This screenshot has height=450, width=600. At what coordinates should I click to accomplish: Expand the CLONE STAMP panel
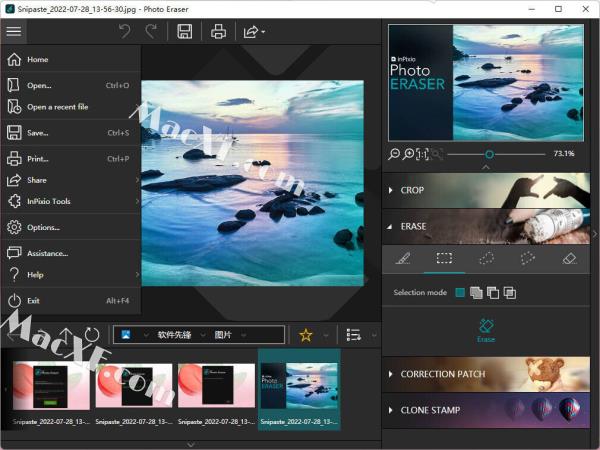(486, 410)
